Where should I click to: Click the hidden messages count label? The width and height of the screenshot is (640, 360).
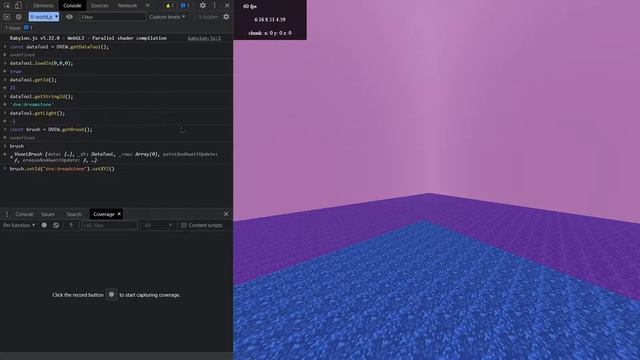point(208,17)
